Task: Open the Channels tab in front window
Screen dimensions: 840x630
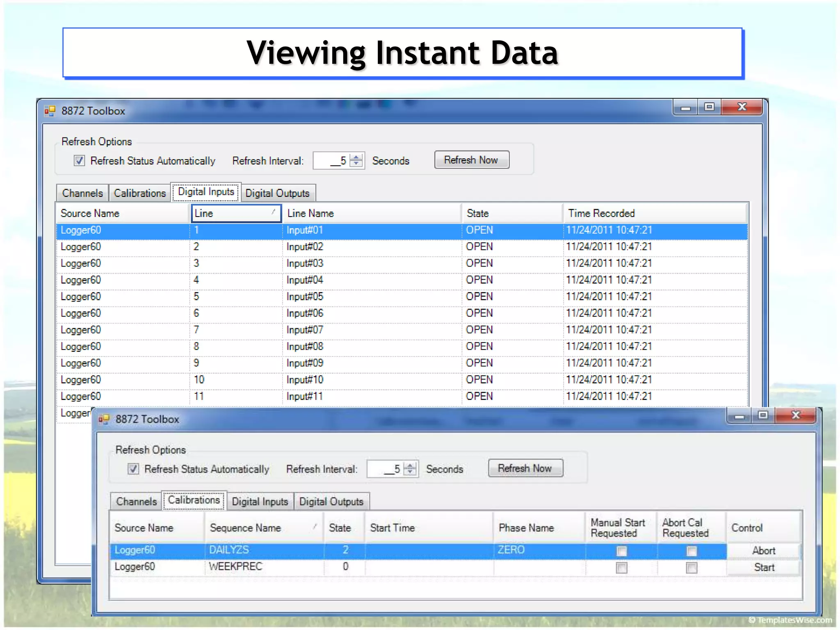Action: pos(136,501)
